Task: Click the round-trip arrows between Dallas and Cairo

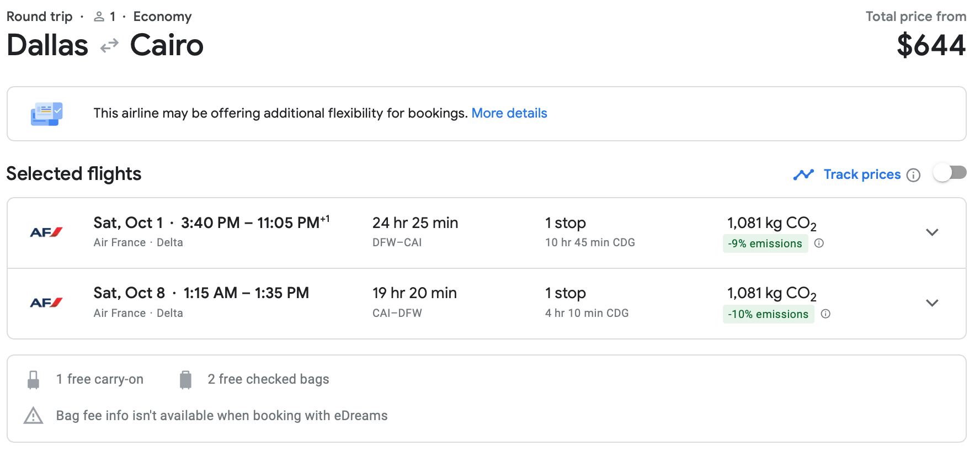Action: tap(109, 45)
